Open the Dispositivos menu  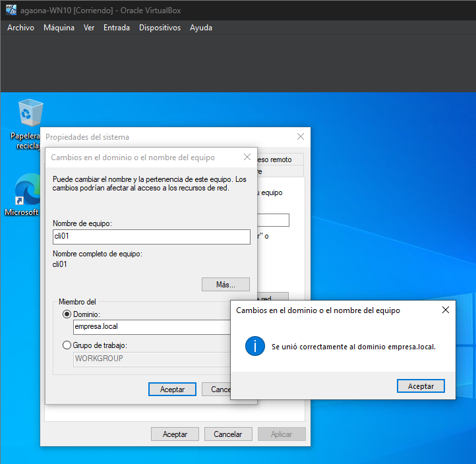pyautogui.click(x=160, y=28)
